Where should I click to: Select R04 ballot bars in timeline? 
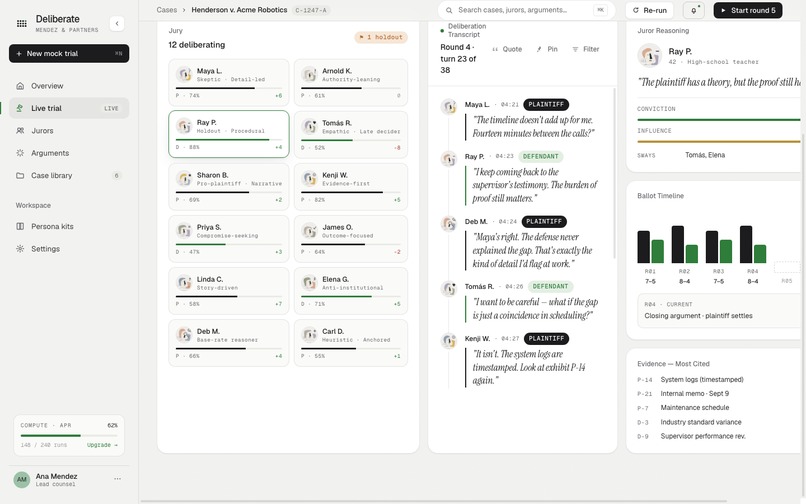point(753,244)
